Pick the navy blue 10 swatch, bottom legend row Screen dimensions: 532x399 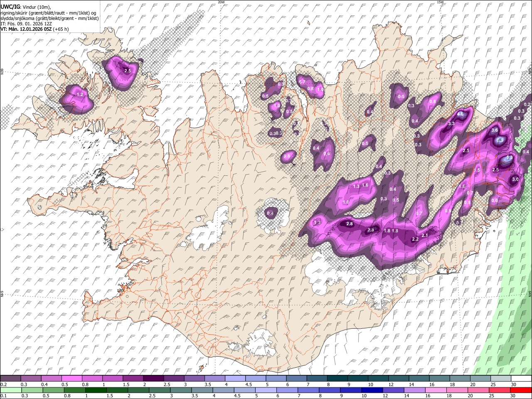point(372,390)
